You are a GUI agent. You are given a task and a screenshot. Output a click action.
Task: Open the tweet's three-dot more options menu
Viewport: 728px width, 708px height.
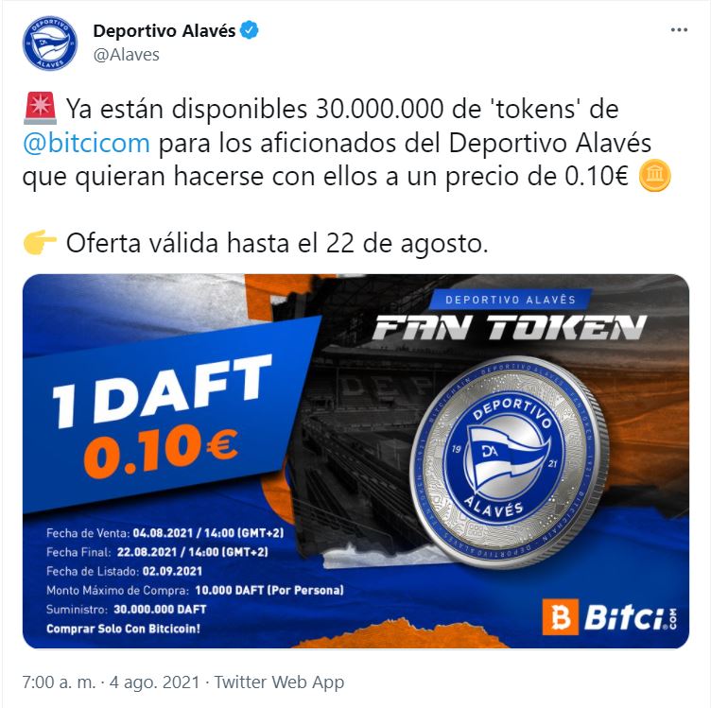point(679,30)
